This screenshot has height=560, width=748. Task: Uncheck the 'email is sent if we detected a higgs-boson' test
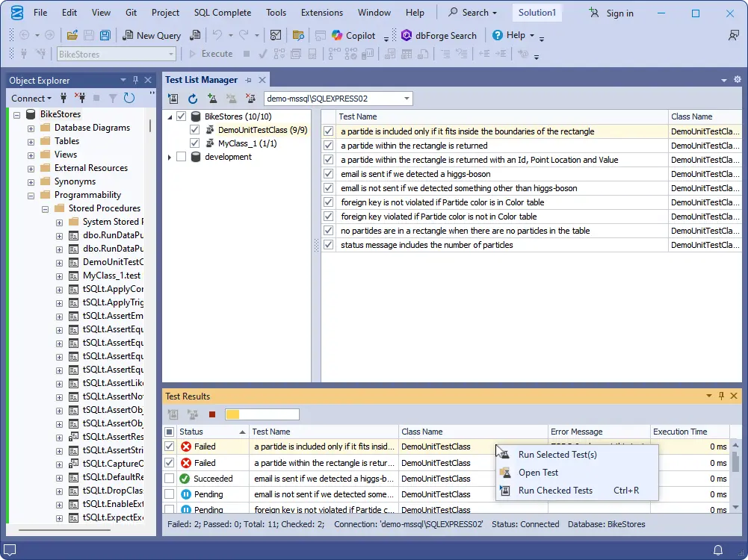coord(328,173)
